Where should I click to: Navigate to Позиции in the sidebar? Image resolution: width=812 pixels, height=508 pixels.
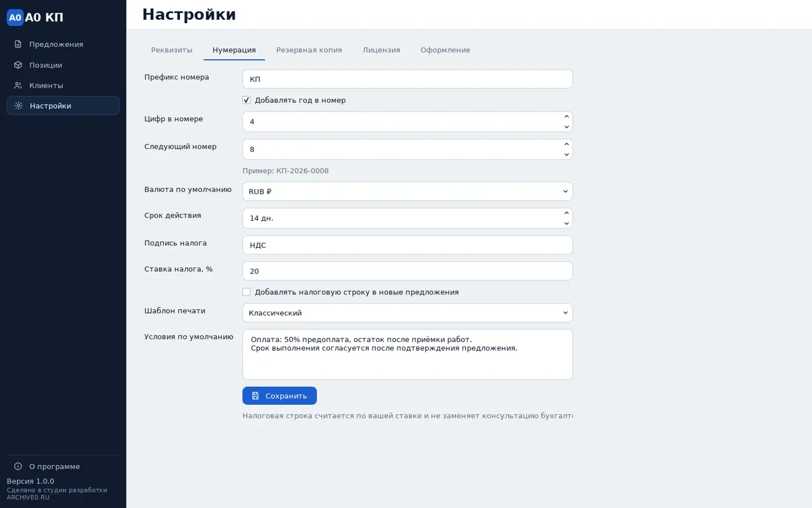(x=63, y=65)
